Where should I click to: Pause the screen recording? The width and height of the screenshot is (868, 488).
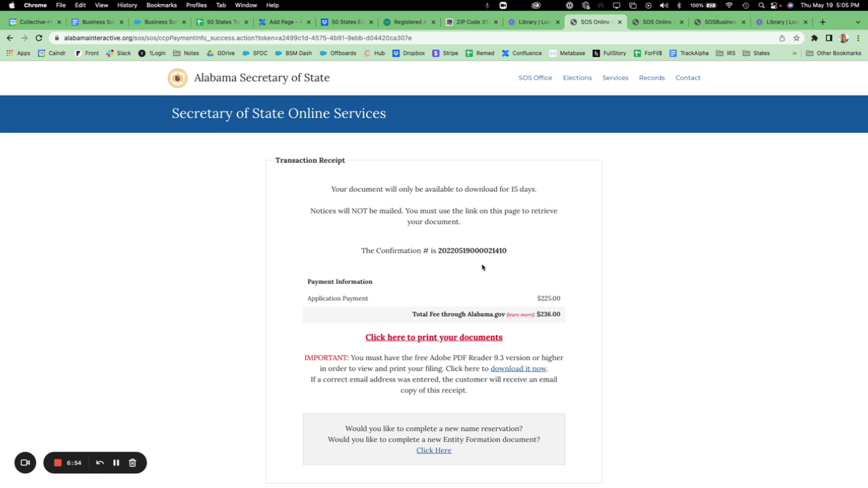(x=116, y=463)
